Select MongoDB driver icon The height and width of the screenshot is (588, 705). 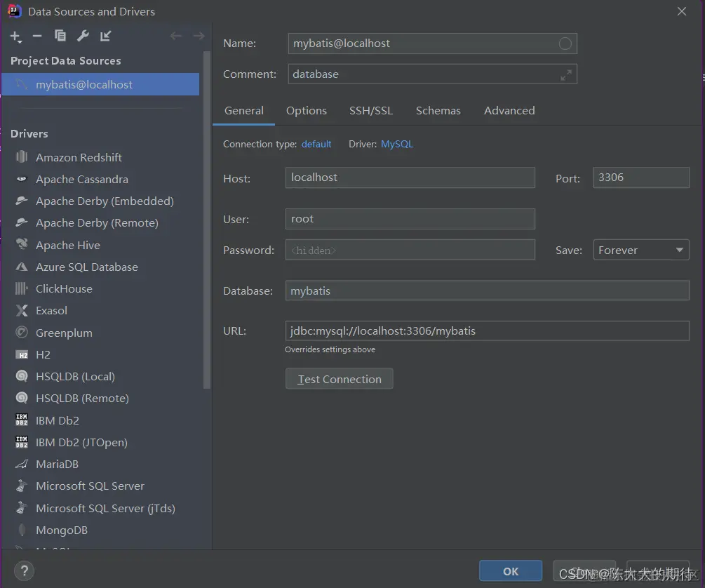coord(22,530)
